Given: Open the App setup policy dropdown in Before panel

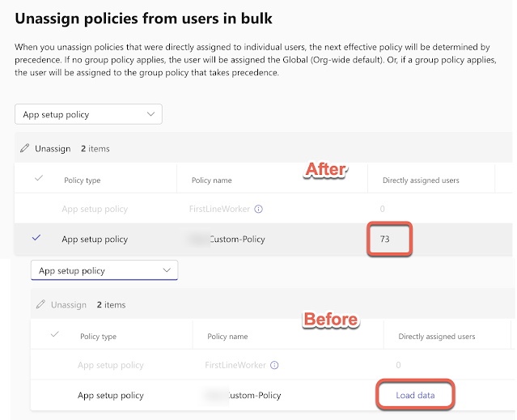Looking at the screenshot, I should click(104, 271).
